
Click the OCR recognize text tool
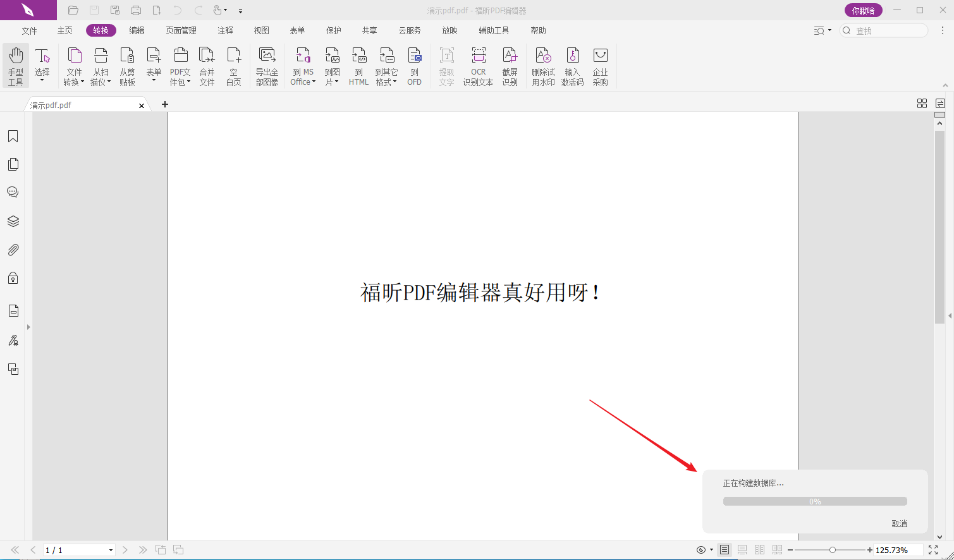(478, 66)
